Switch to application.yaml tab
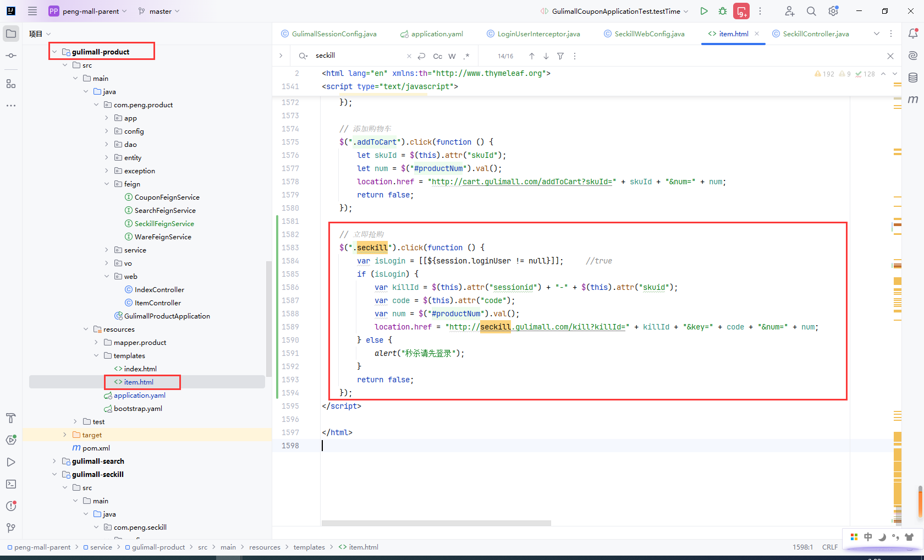The image size is (924, 560). point(432,34)
